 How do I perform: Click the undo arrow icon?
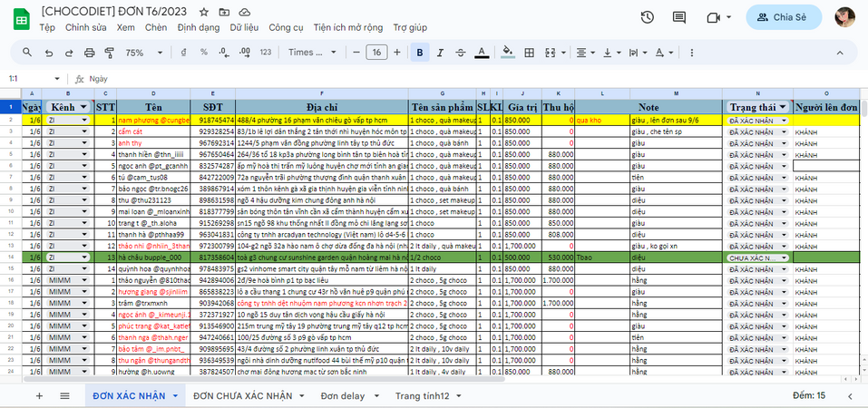tap(49, 53)
